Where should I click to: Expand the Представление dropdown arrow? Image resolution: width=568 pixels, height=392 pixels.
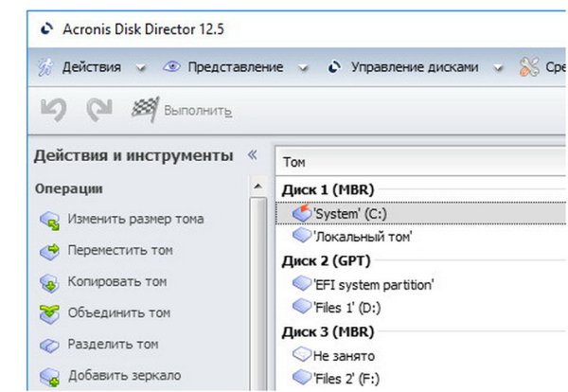pos(303,68)
